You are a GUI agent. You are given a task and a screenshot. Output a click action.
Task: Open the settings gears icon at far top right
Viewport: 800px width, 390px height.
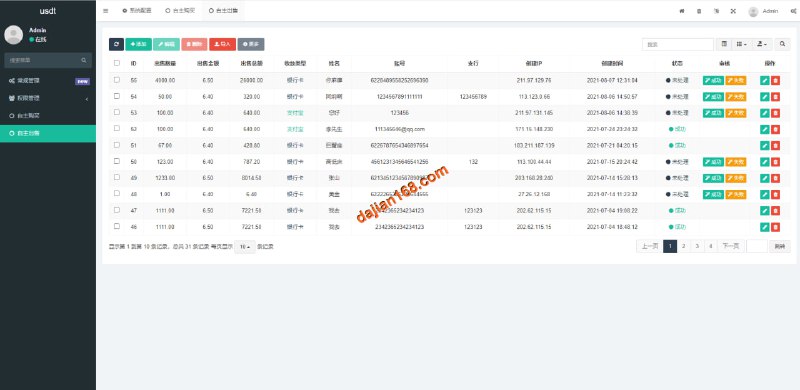click(793, 11)
